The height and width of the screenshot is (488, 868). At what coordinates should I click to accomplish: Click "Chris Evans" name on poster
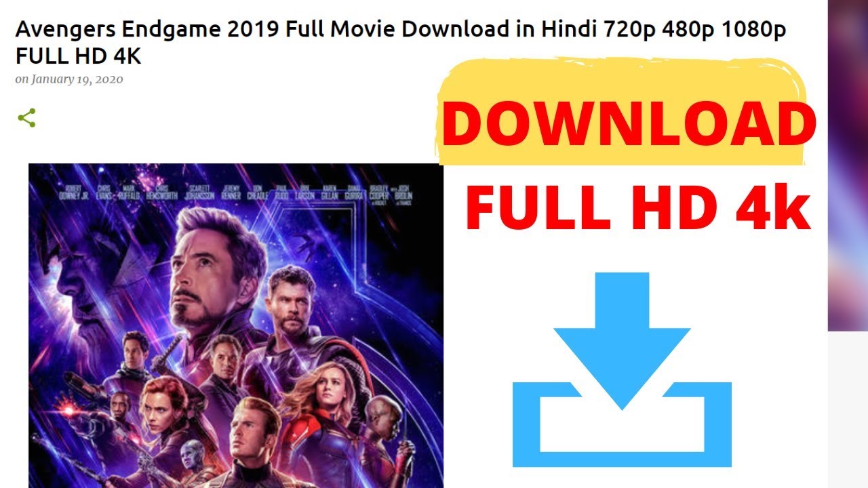[x=104, y=192]
